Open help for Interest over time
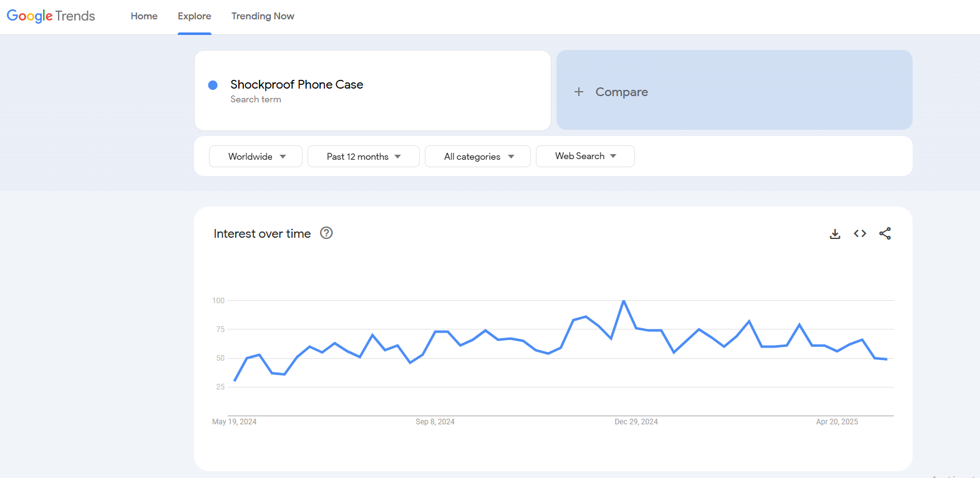 pyautogui.click(x=326, y=233)
